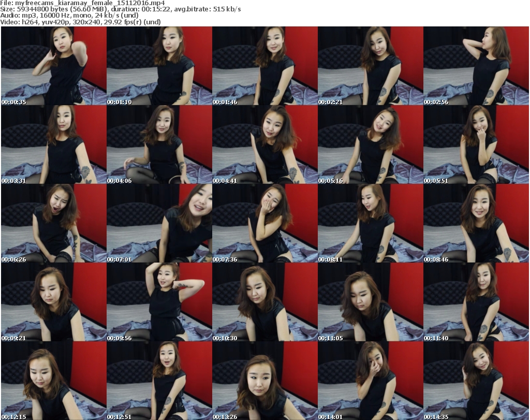Click the 'Audio: mp3, 16000 Hz' line
The height and width of the screenshot is (420, 530).
(x=69, y=16)
